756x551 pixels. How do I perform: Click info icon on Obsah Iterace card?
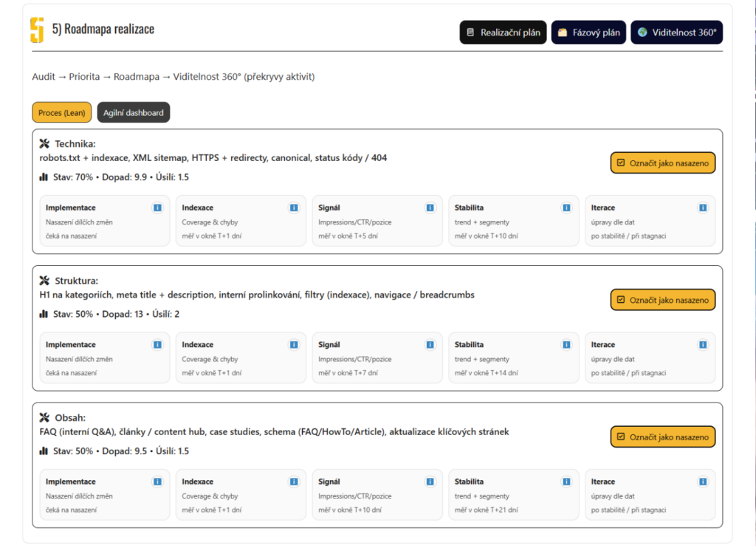[x=703, y=482]
